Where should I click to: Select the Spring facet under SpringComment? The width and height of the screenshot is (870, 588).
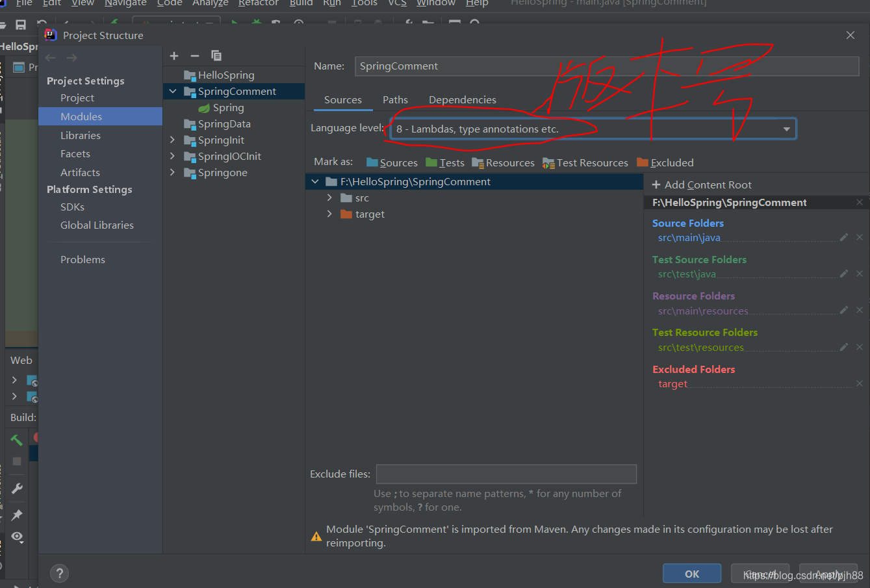(228, 108)
